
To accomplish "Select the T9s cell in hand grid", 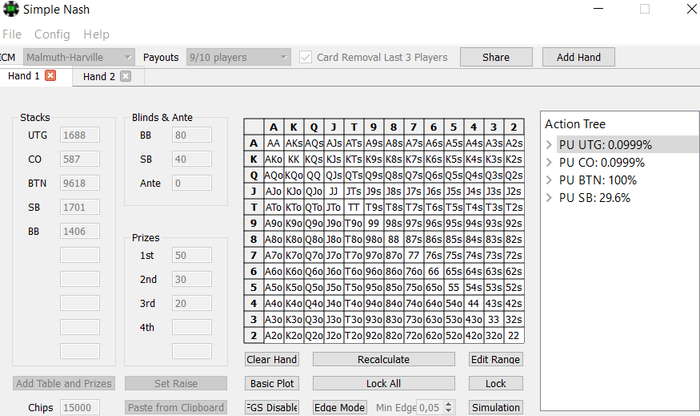I will point(374,208).
